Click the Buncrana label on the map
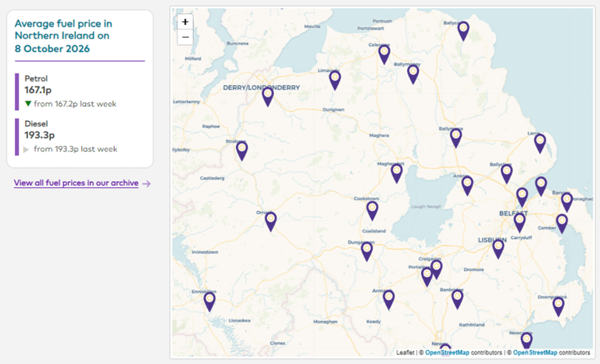This screenshot has height=364, width=600. [237, 43]
